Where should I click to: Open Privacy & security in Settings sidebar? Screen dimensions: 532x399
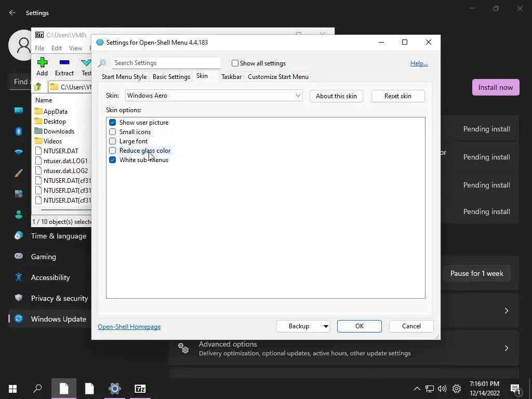tap(50, 298)
